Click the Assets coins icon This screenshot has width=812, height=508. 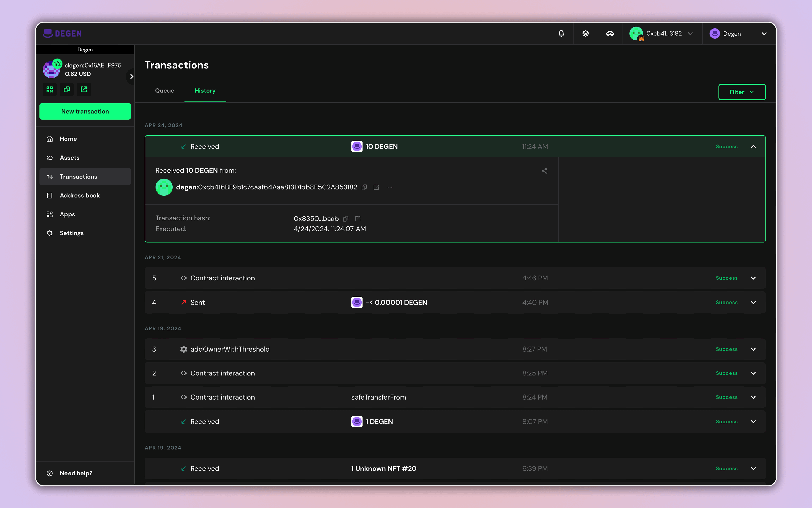(50, 157)
